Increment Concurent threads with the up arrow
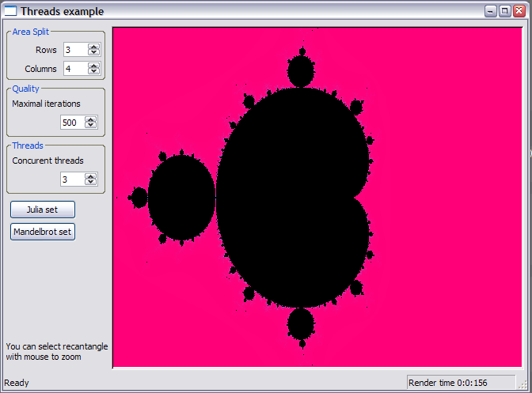This screenshot has width=532, height=393. click(x=90, y=176)
